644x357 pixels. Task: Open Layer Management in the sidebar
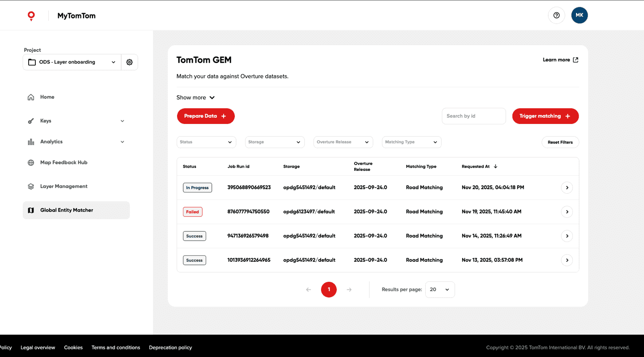point(64,187)
